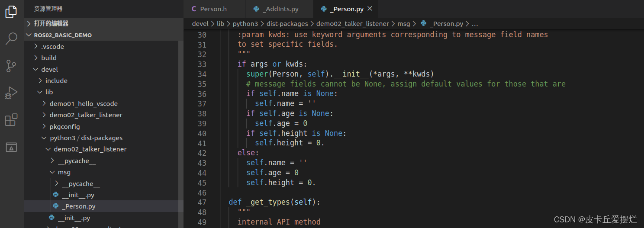
Task: Open the bottom activity bar panel icon
Action: 11,147
